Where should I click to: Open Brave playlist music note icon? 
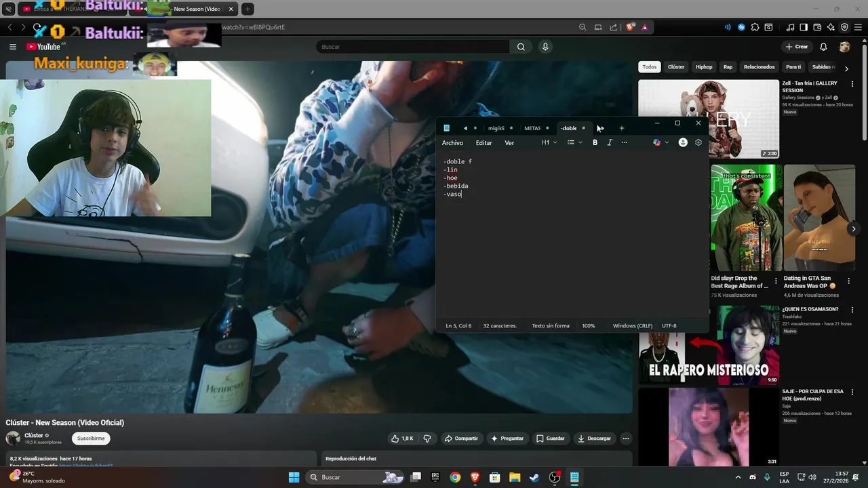pos(790,27)
